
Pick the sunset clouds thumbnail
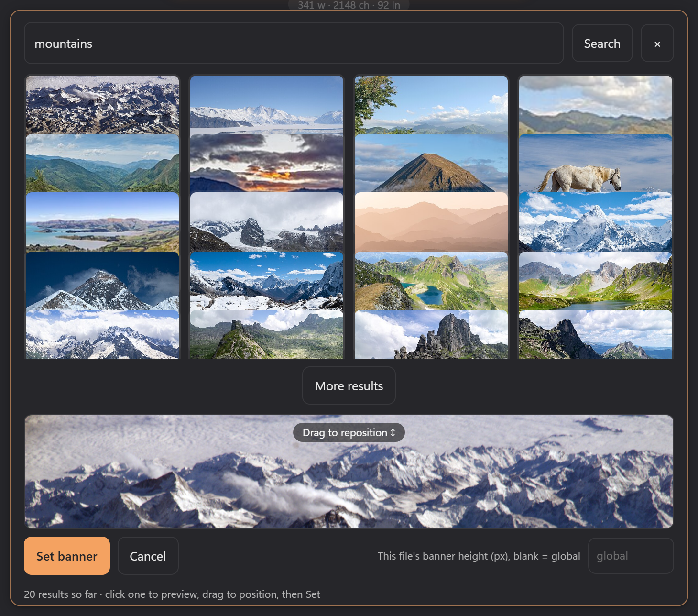(x=267, y=163)
